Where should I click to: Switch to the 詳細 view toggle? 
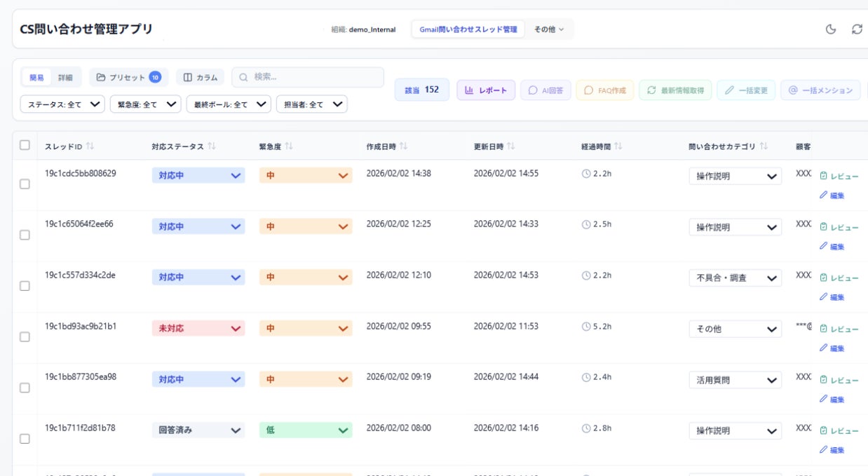[x=65, y=77]
